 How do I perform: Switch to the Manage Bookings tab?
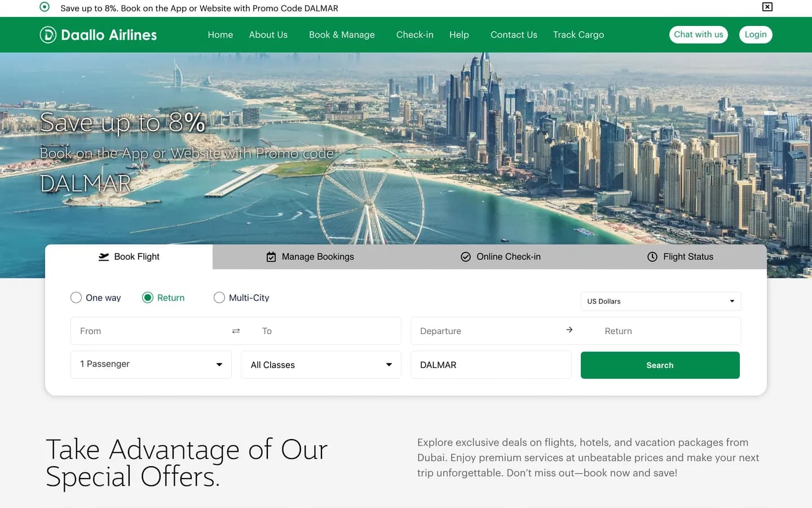[x=310, y=257]
